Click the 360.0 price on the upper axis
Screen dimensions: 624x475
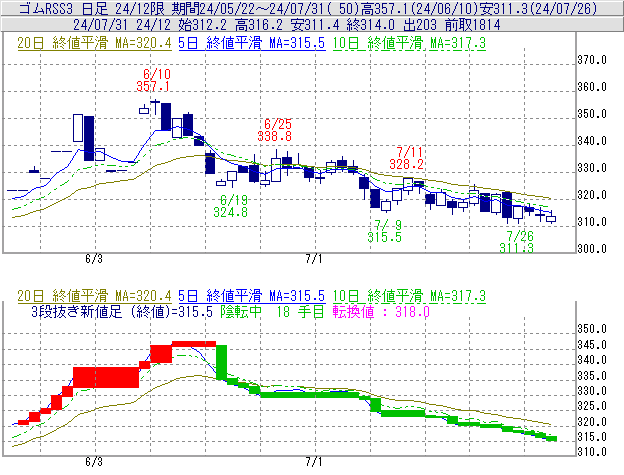[x=592, y=87]
